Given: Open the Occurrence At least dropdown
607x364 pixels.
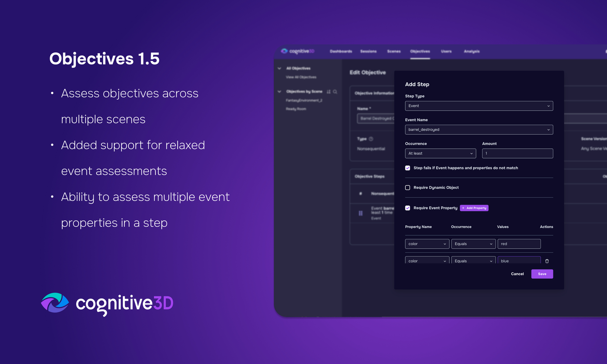Looking at the screenshot, I should [440, 153].
